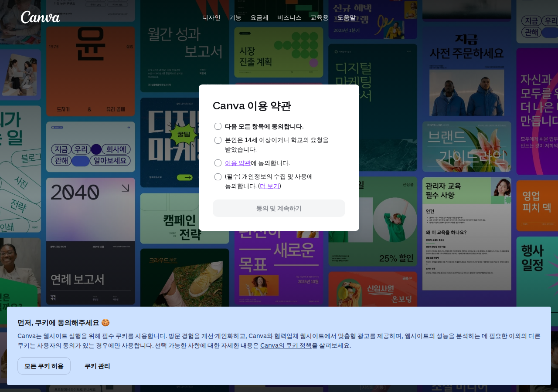This screenshot has width=558, height=392.
Task: Click 쿠키 관리 button
Action: (97, 366)
